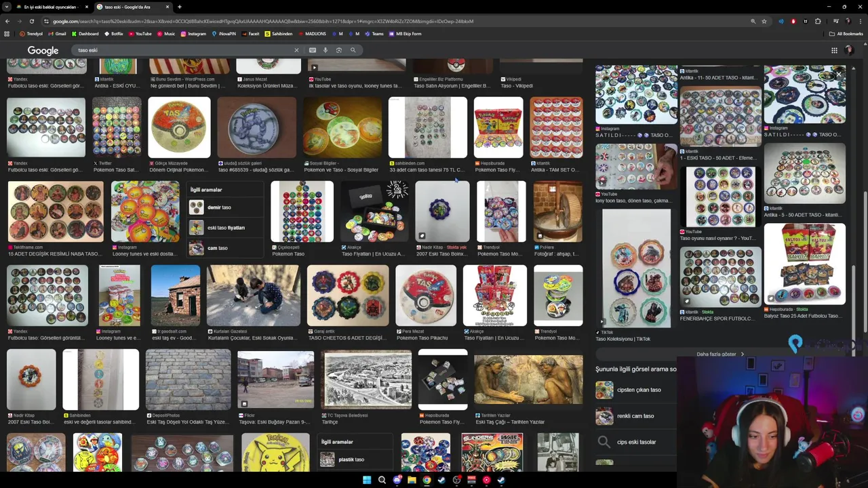Open the Faceit bookmark
868x488 pixels.
(250, 34)
